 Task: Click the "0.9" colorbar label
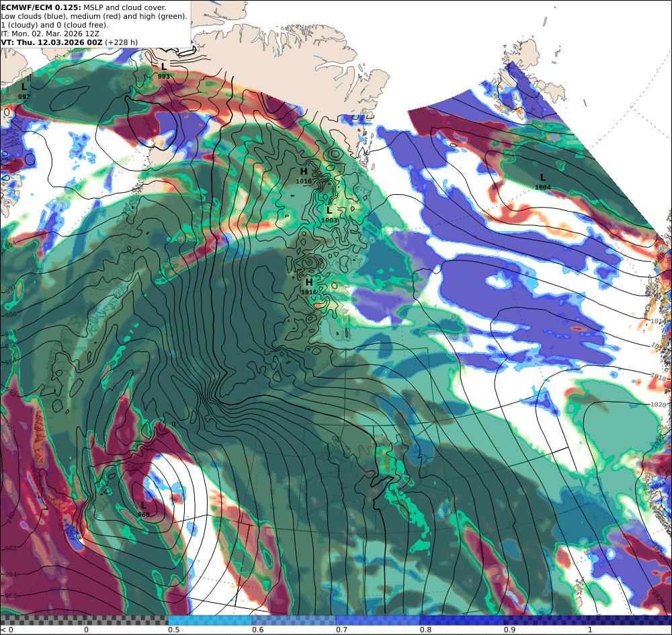509,630
